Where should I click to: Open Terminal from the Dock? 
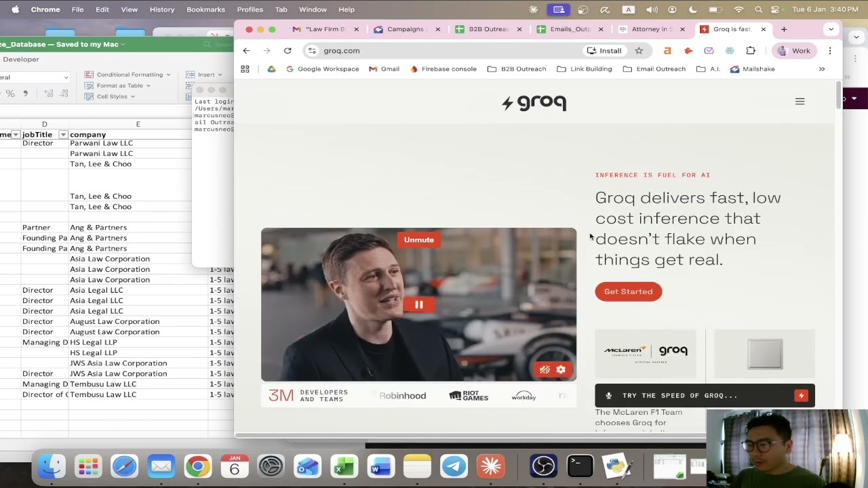coord(580,466)
